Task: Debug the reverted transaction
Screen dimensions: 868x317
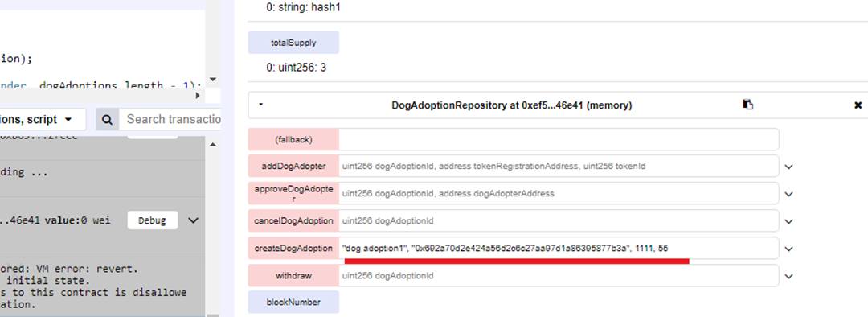Action: [152, 220]
